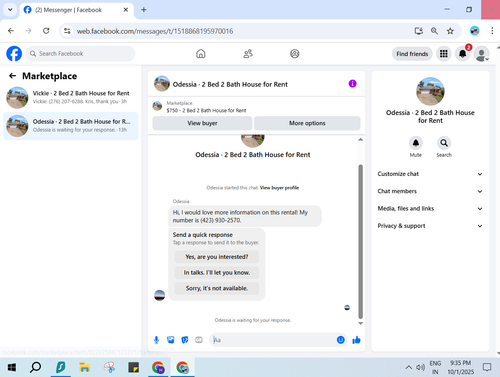
Task: Record a voice clip with microphone icon
Action: (x=156, y=340)
